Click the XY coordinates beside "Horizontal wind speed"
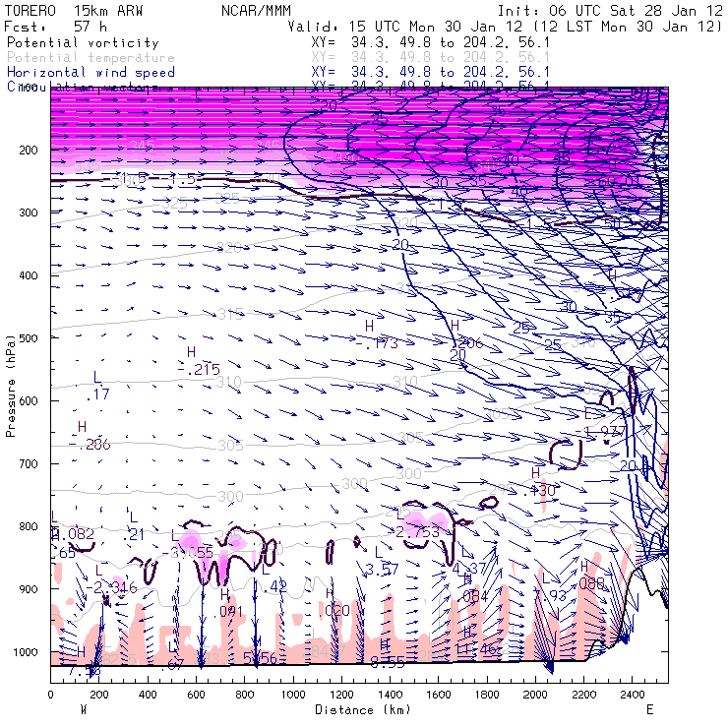The image size is (728, 728). click(430, 73)
